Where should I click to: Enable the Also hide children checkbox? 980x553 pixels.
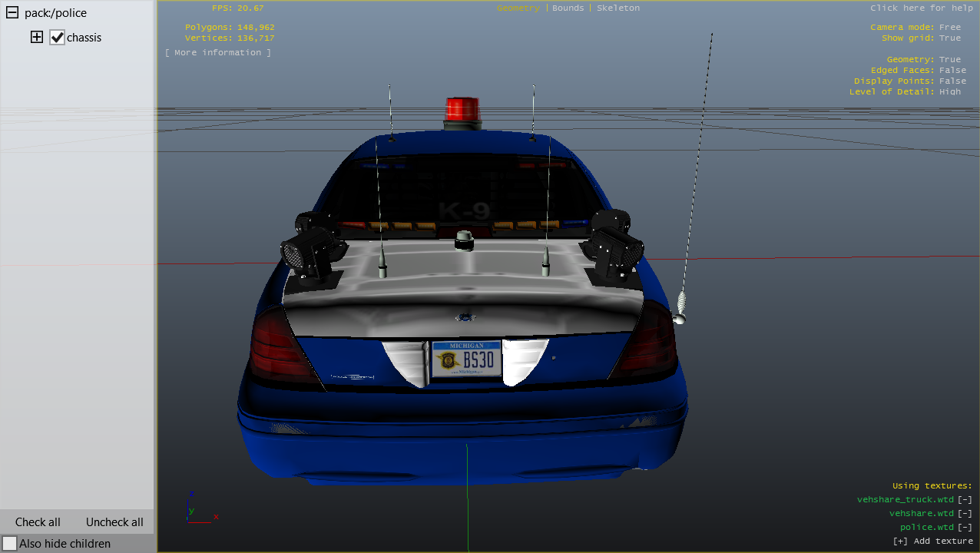[x=9, y=544]
